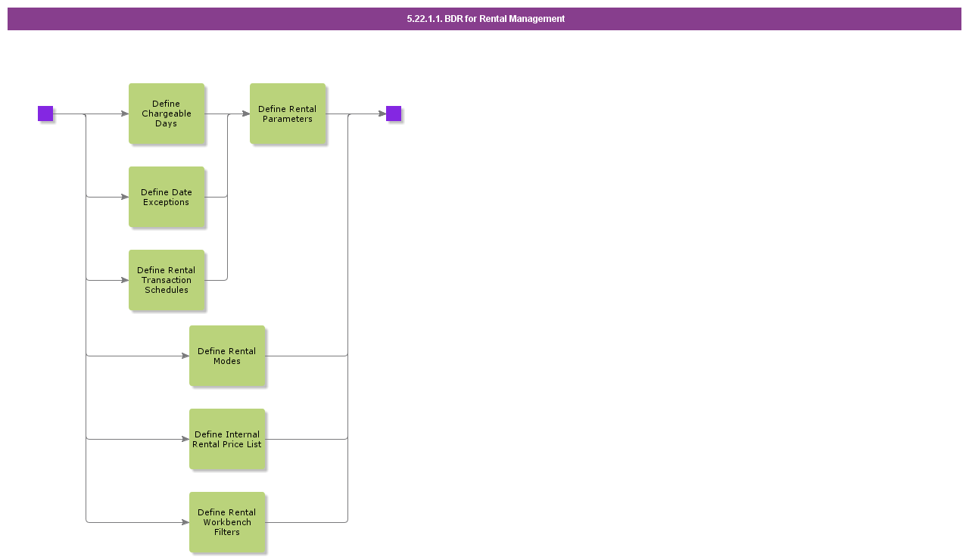Select the Define Rental Parameters box
969x560 pixels.
[x=288, y=114]
